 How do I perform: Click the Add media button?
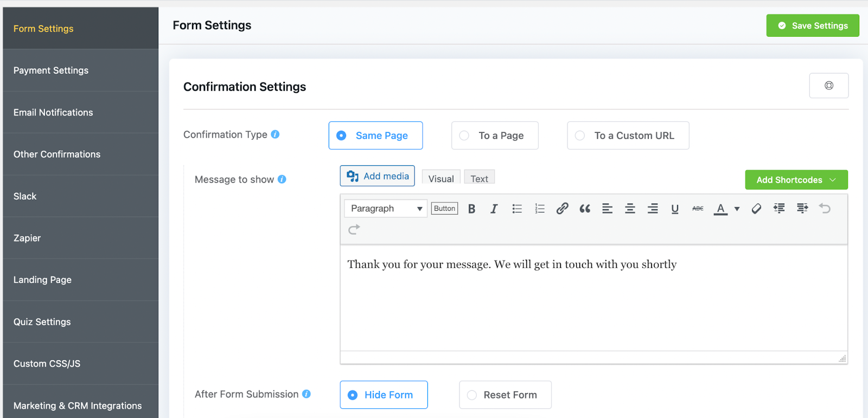378,176
